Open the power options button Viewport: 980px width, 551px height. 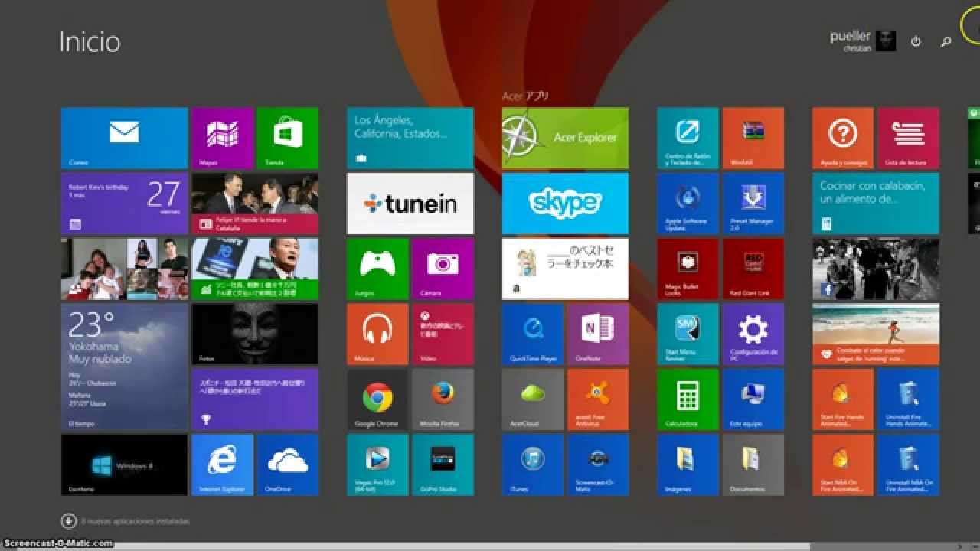[x=916, y=41]
